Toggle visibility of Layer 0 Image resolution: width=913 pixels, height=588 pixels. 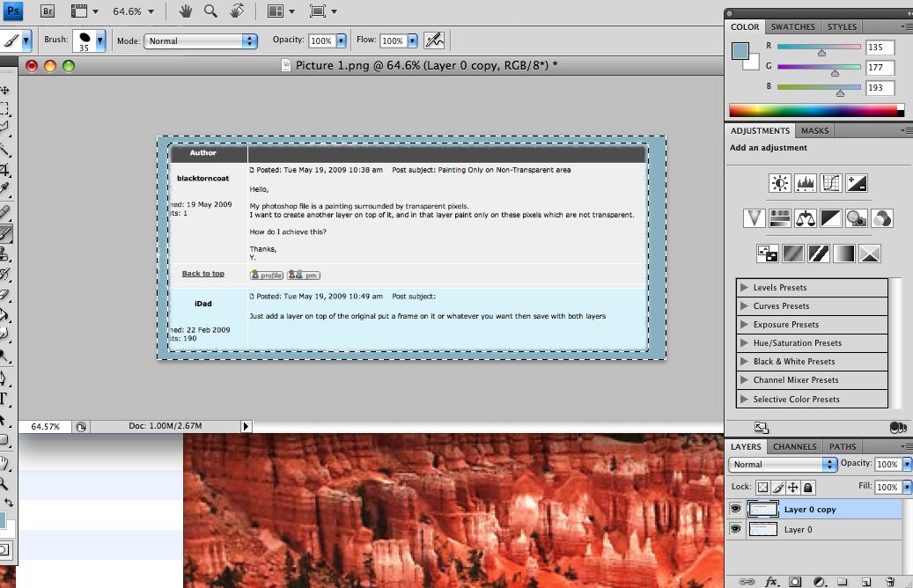tap(735, 529)
